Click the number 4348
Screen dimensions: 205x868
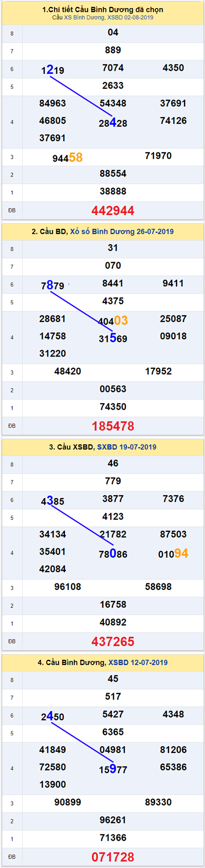coord(173,715)
